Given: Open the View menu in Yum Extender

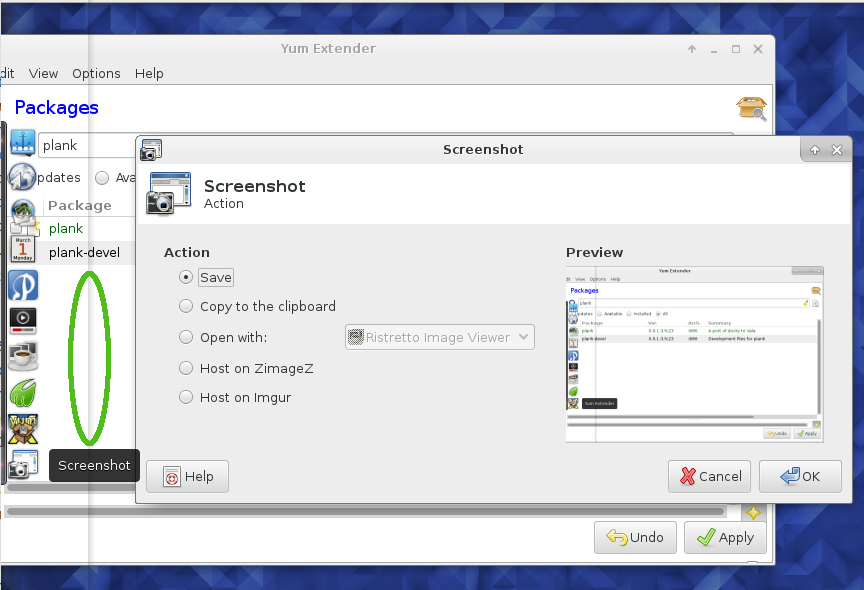Looking at the screenshot, I should 43,74.
